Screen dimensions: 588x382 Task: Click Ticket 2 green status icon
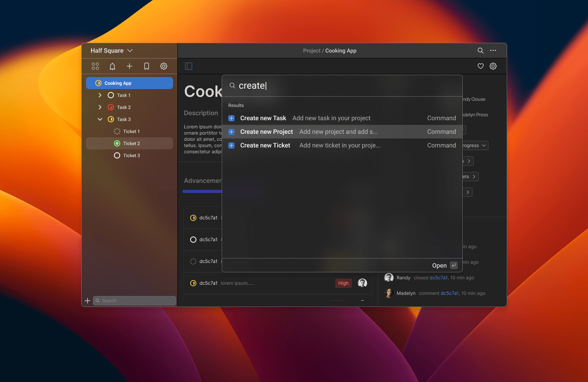(117, 144)
